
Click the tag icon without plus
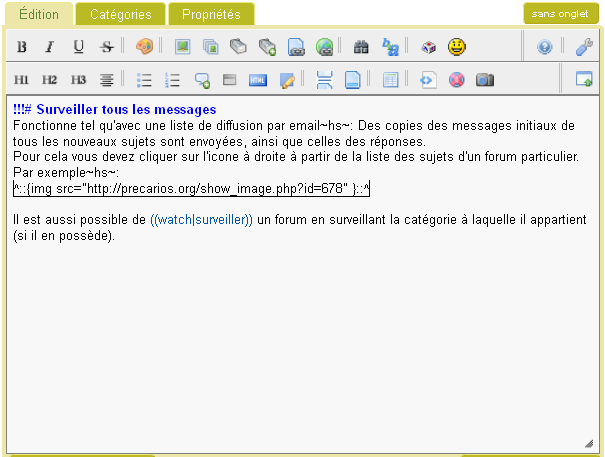coord(238,47)
